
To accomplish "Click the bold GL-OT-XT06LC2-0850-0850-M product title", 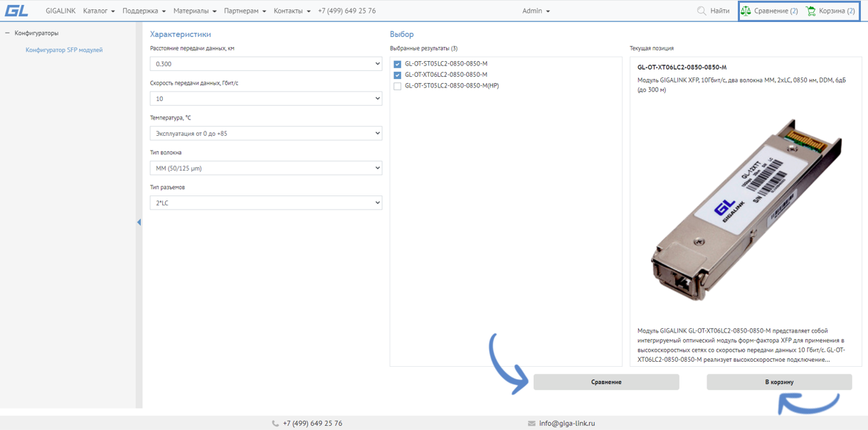I will [682, 68].
